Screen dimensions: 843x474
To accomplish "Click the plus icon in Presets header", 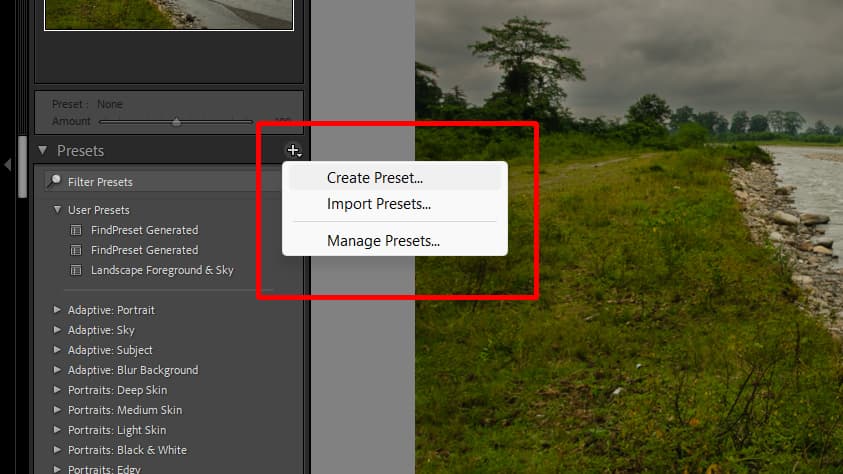I will [294, 150].
